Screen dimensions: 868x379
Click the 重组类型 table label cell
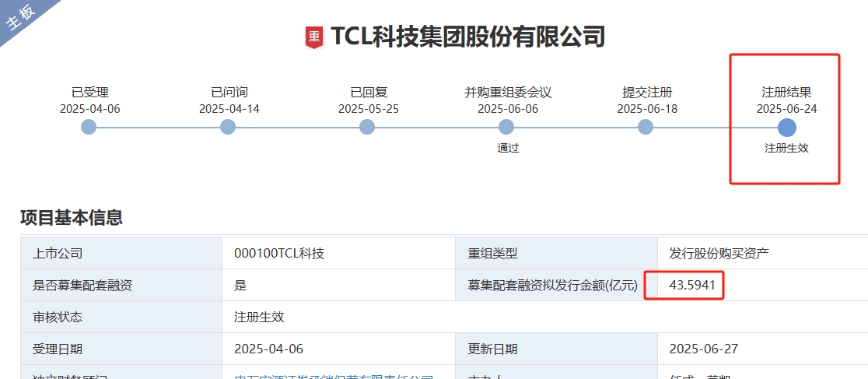(556, 253)
